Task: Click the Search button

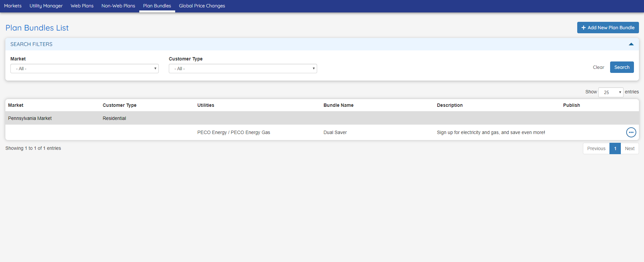Action: tap(622, 67)
